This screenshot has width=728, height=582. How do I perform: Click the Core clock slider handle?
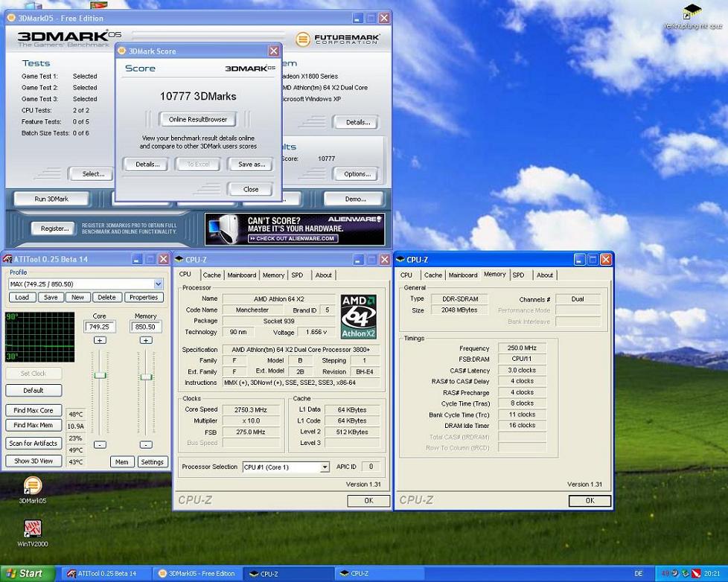tap(100, 375)
